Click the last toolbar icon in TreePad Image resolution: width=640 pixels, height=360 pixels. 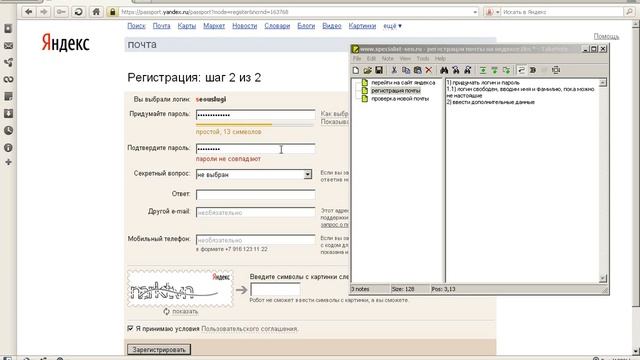[x=556, y=70]
